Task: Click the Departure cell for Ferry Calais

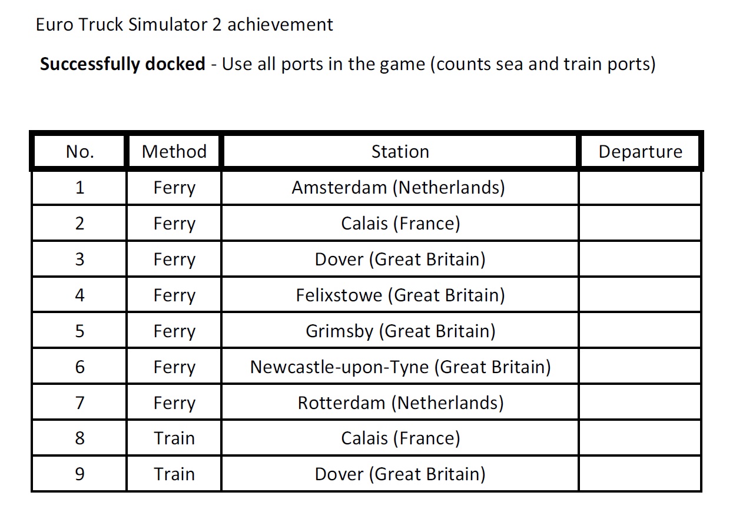Action: (640, 224)
